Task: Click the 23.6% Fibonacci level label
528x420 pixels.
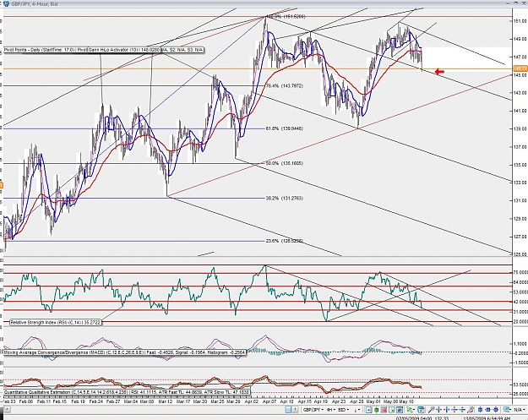Action: (x=284, y=241)
